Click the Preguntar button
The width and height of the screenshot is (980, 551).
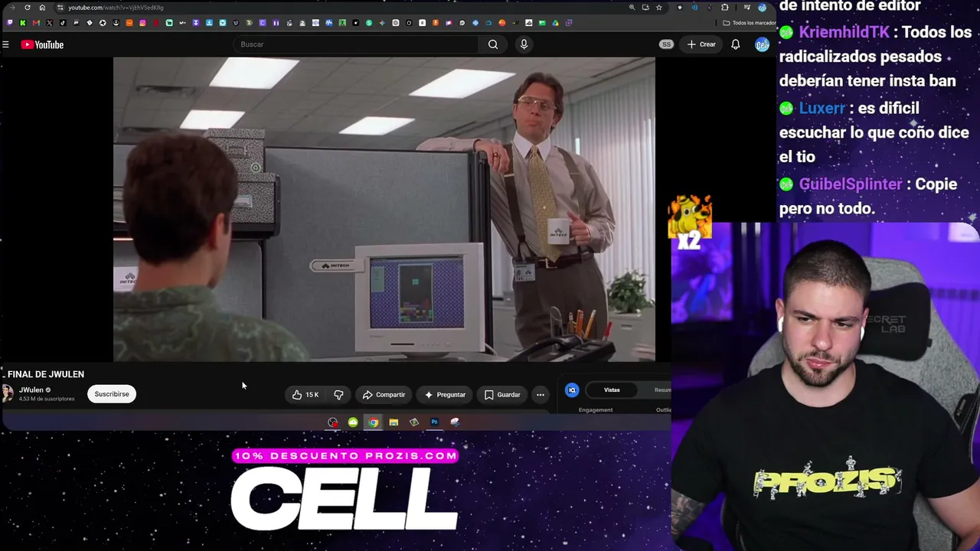(x=445, y=395)
